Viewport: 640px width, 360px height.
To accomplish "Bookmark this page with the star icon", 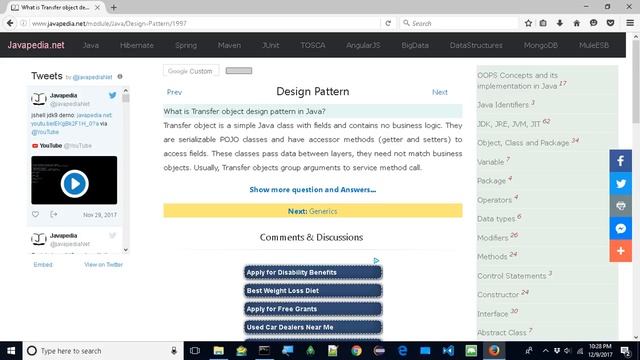I will tap(528, 23).
